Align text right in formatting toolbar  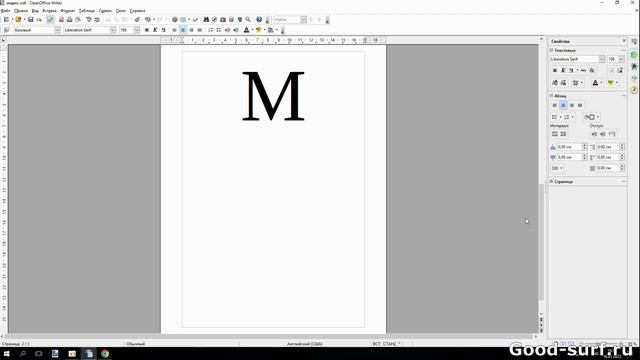pyautogui.click(x=191, y=30)
